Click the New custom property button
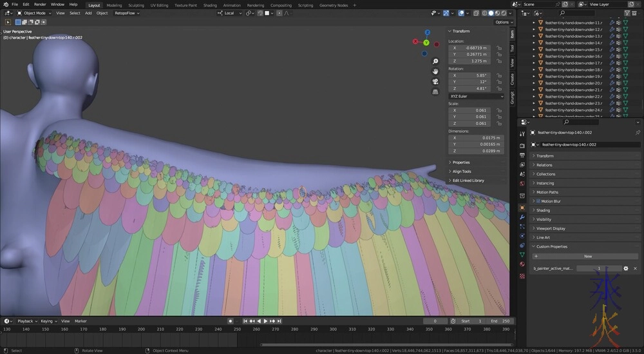This screenshot has width=644, height=354. 587,256
